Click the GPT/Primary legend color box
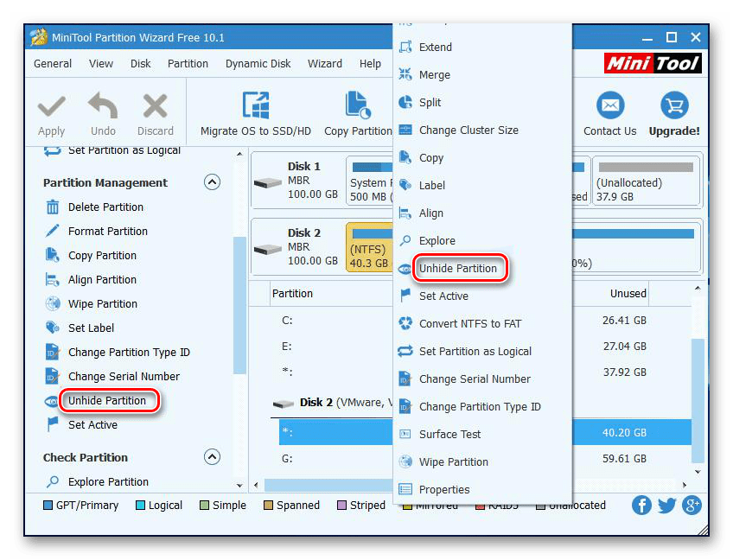 pyautogui.click(x=48, y=506)
